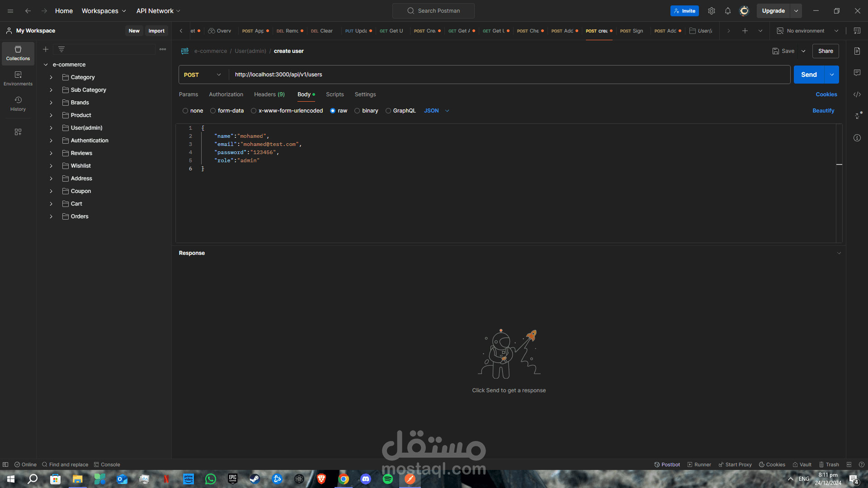
Task: Switch to the Params tab
Action: 189,94
